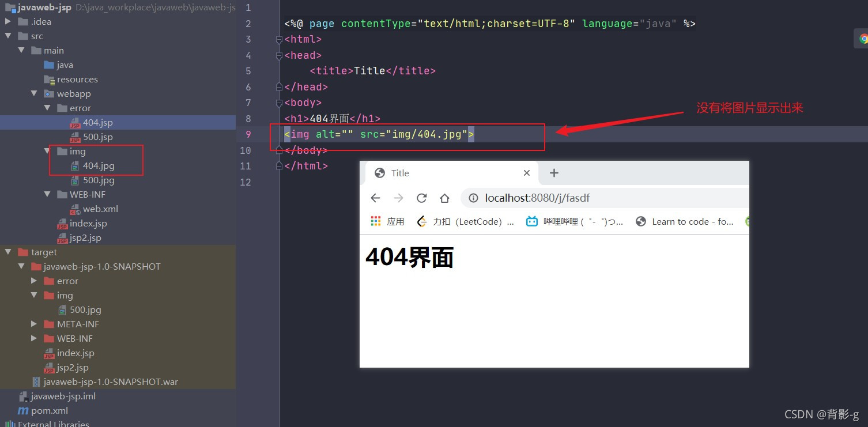
Task: Open a new browser tab
Action: click(x=554, y=173)
